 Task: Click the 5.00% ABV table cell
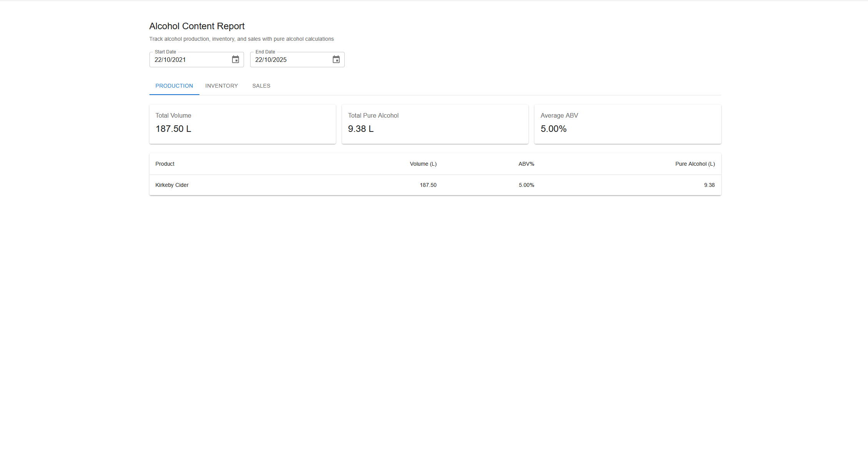click(526, 185)
